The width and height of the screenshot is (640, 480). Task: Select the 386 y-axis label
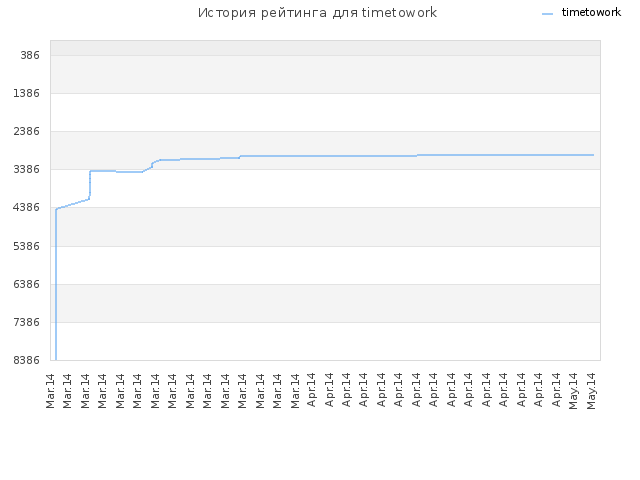coord(30,55)
